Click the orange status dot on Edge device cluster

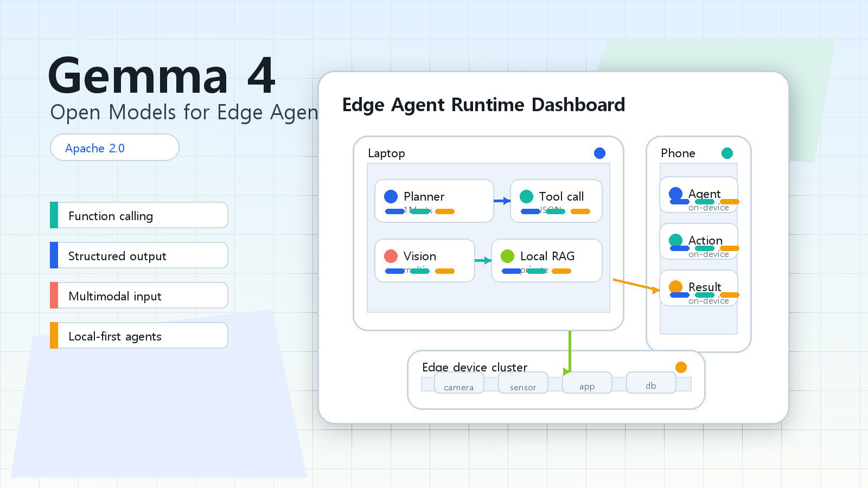pyautogui.click(x=681, y=367)
